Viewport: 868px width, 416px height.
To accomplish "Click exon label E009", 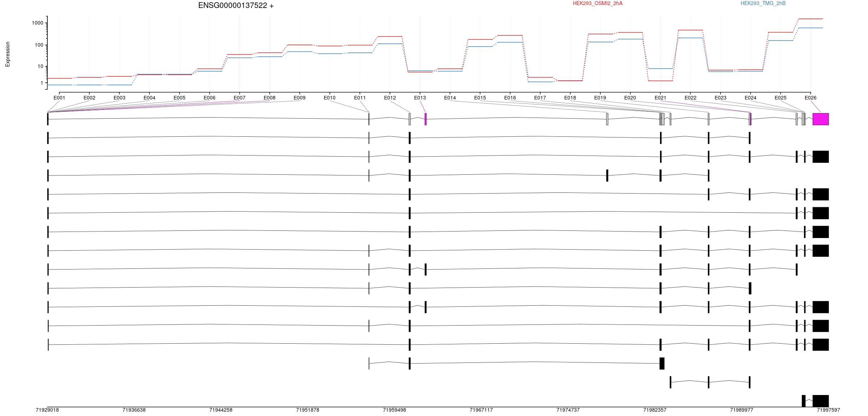I will pyautogui.click(x=299, y=98).
